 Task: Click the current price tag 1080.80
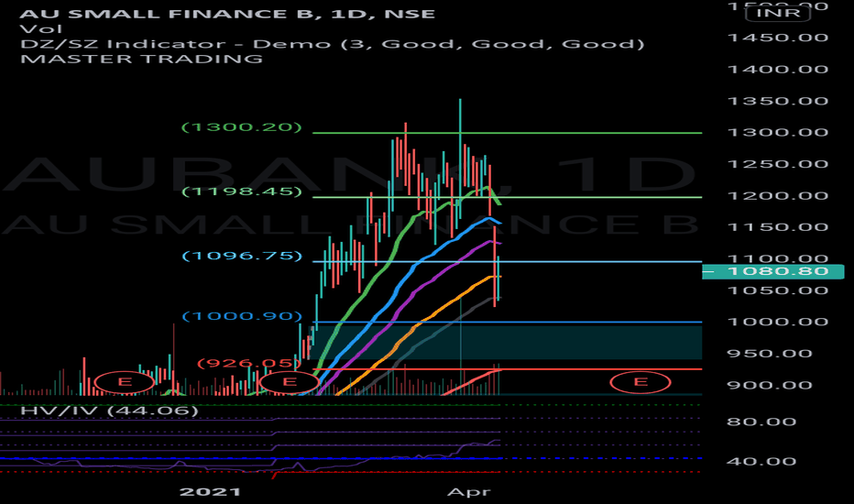[x=772, y=271]
